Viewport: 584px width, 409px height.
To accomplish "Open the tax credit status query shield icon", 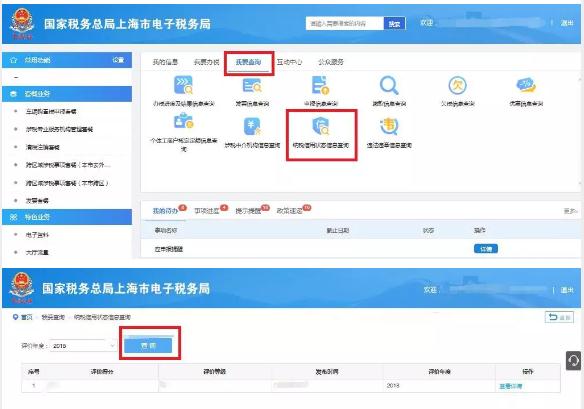I will point(320,125).
